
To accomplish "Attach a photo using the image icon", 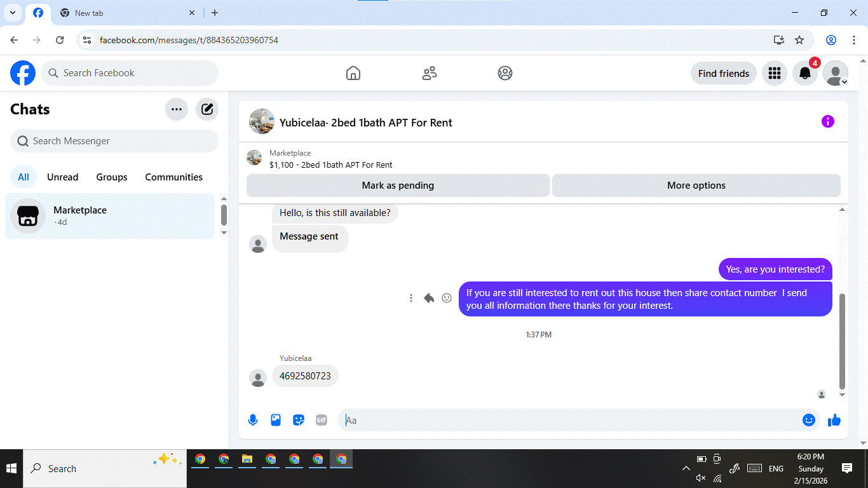I will [276, 420].
